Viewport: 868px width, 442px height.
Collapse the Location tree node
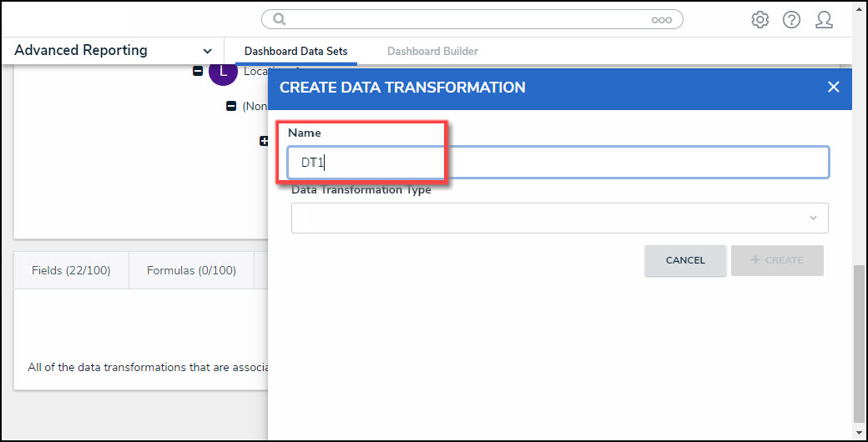[x=198, y=72]
